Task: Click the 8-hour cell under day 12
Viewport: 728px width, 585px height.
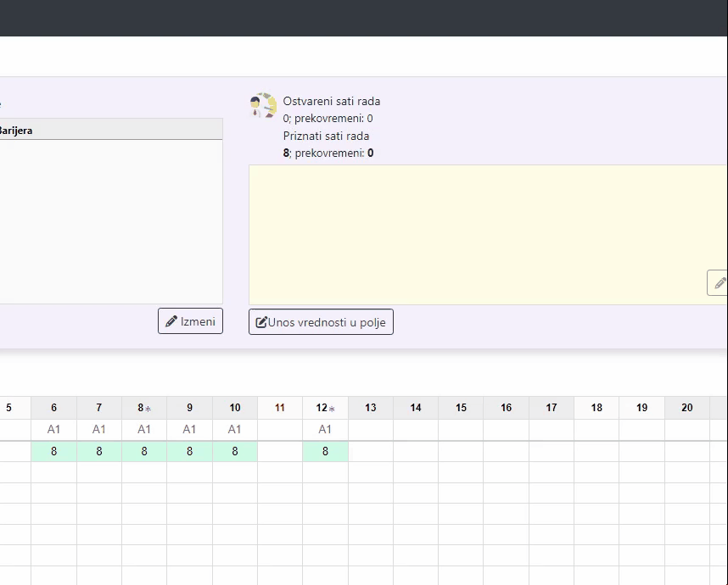Action: 325,452
